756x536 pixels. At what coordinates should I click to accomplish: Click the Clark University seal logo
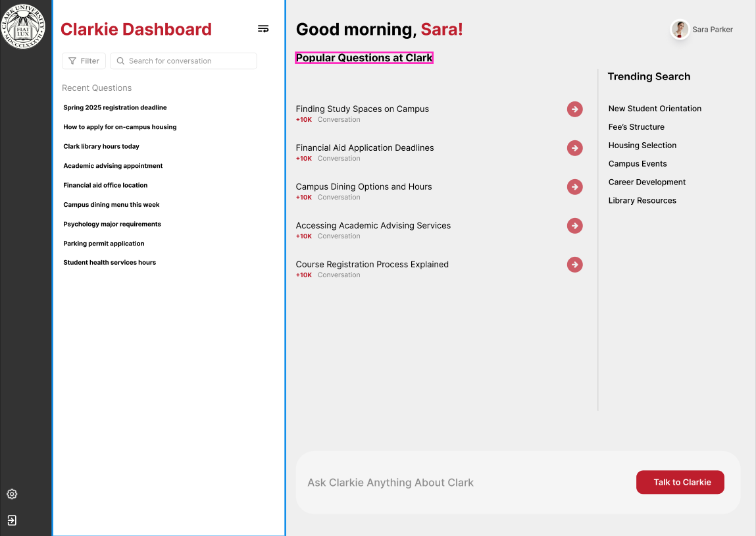22,26
